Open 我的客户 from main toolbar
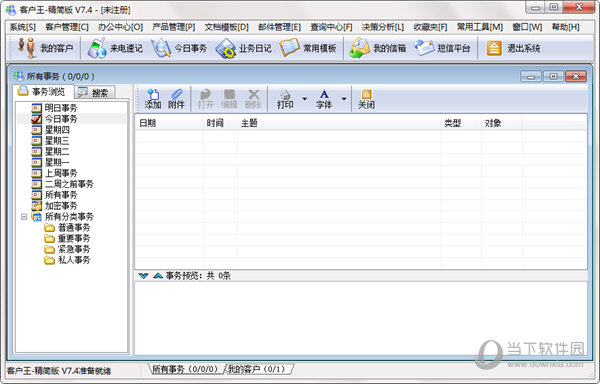The height and width of the screenshot is (384, 600). pos(45,48)
